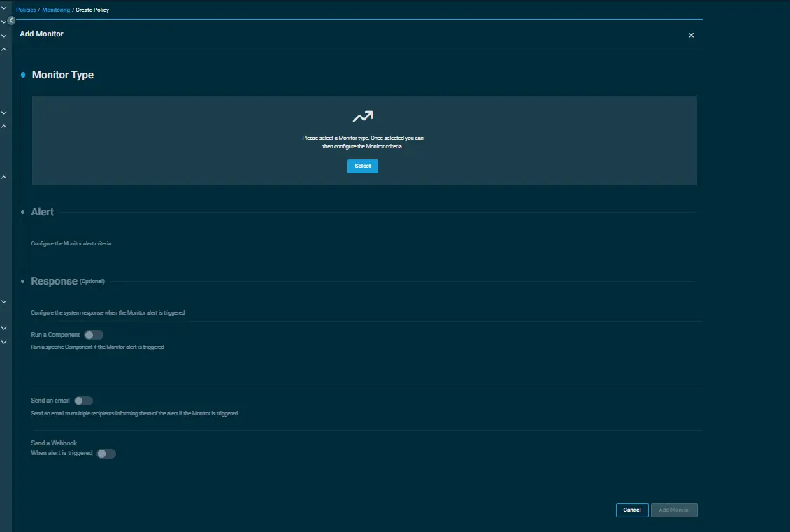Click the Response step bullet marker
The width and height of the screenshot is (790, 532).
pos(23,281)
